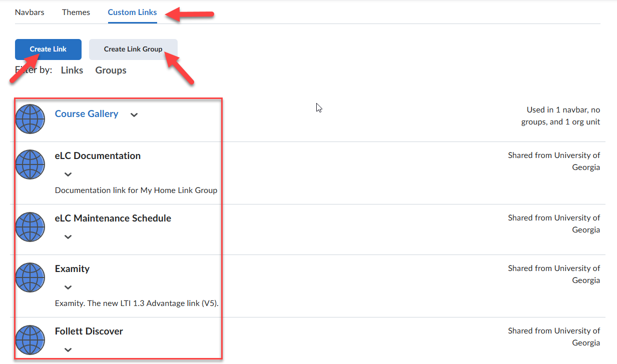617x364 pixels.
Task: Click the eLC Maintenance Schedule title
Action: (113, 218)
